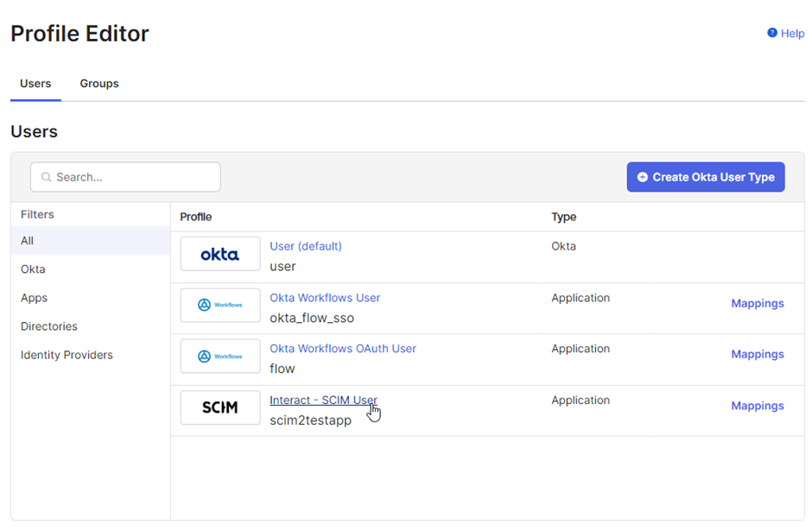
Task: Click the magnifier icon in search box
Action: coord(46,177)
